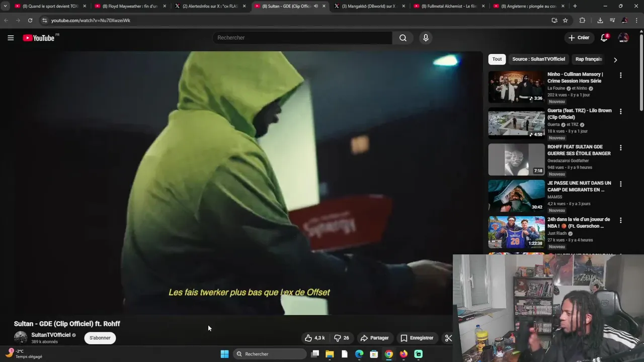The image size is (644, 362).
Task: Open the Clip scissors button
Action: coord(448,338)
